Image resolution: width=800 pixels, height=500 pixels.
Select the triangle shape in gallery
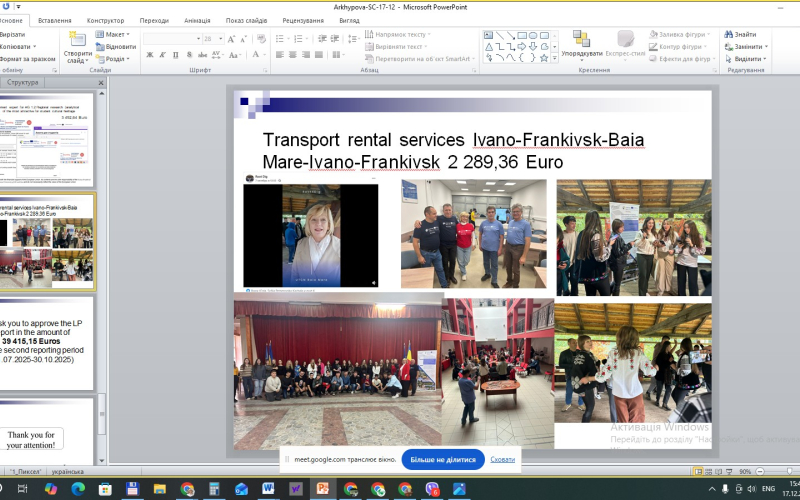click(488, 46)
